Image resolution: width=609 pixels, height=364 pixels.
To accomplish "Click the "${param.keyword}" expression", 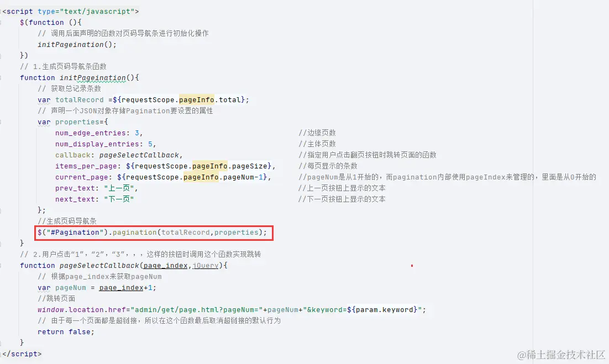I will click(382, 310).
